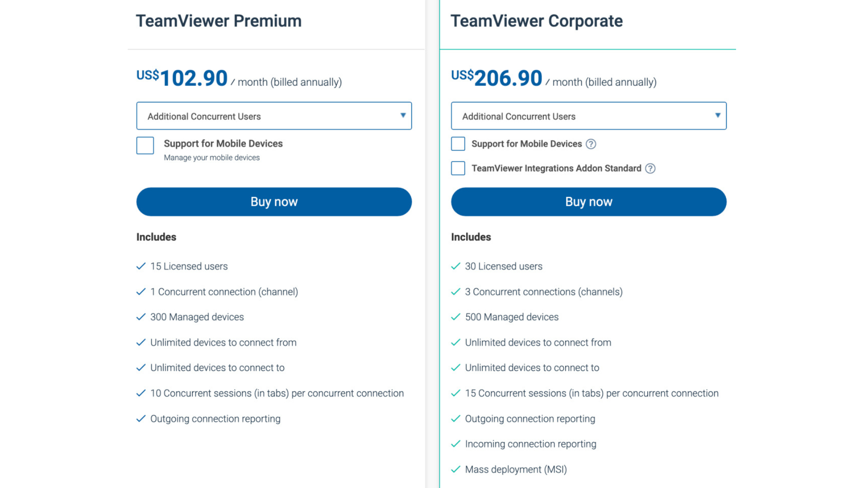Click Incoming connection reporting feature text
Viewport: 868px width, 488px height.
coord(530,444)
